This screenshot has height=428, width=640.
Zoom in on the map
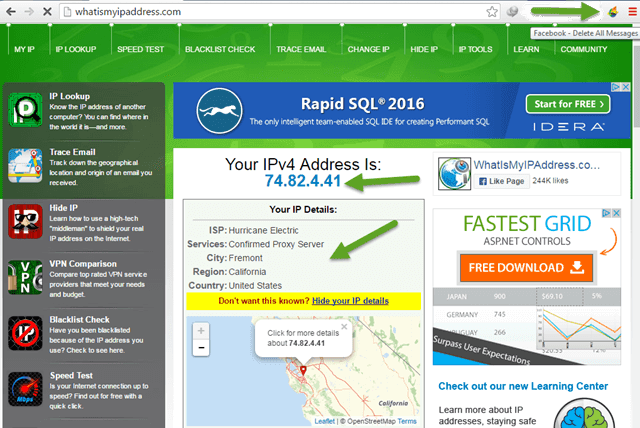point(201,331)
